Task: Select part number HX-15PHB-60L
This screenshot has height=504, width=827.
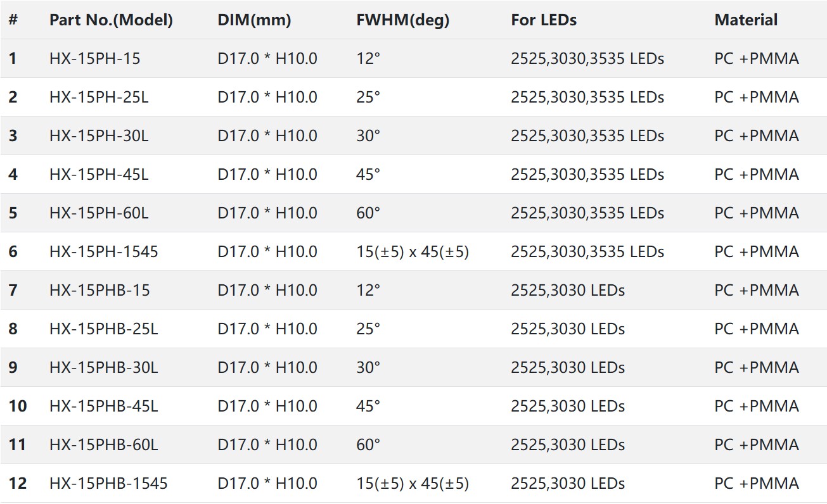Action: (103, 445)
